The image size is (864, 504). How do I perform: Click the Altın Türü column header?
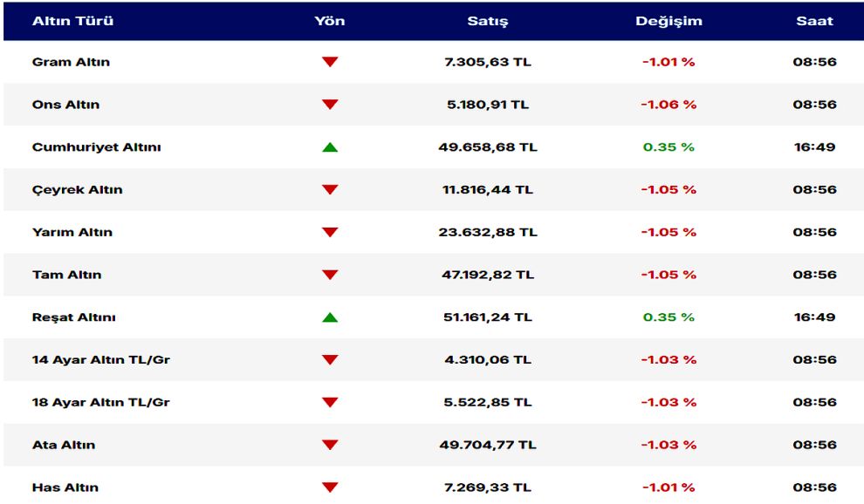[x=72, y=21]
